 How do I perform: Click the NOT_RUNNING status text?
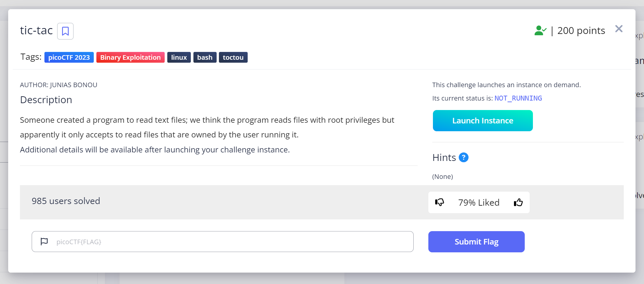tap(518, 98)
